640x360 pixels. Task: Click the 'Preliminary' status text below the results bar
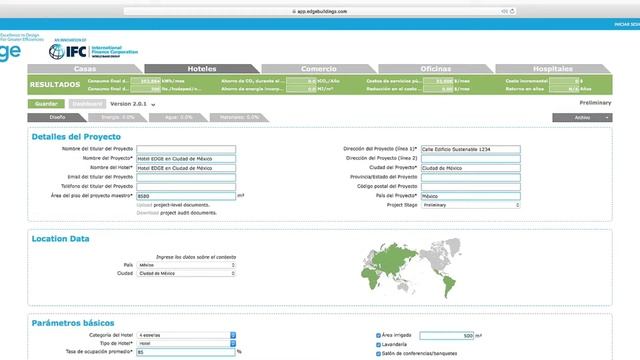pyautogui.click(x=595, y=103)
